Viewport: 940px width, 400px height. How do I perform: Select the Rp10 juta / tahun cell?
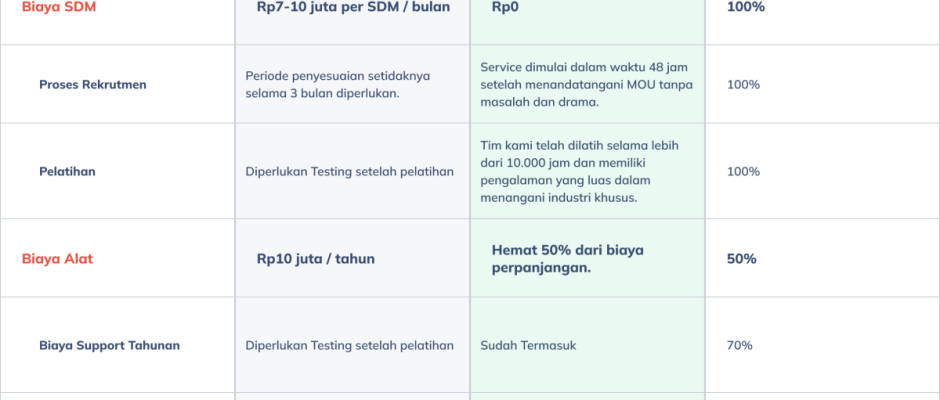[315, 258]
